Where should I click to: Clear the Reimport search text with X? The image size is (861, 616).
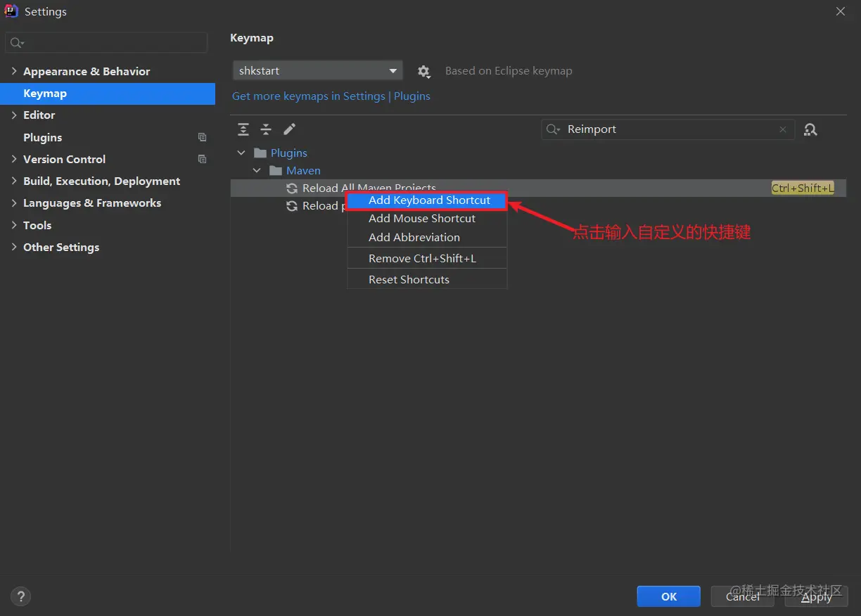coord(783,129)
